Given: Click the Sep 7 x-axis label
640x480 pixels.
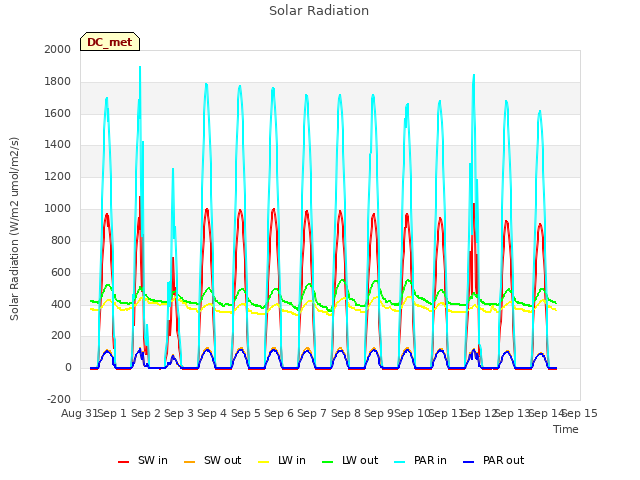Looking at the screenshot, I should point(312,413).
